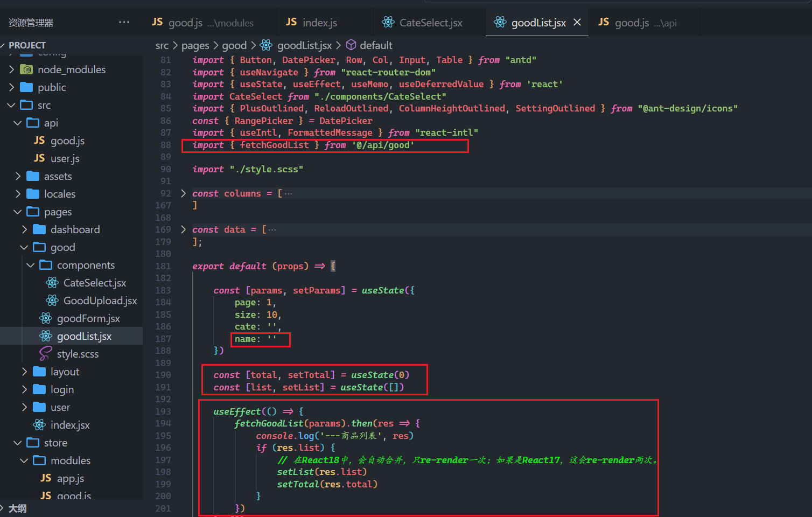Click the dashboard folder icon
This screenshot has height=517, width=812.
click(x=39, y=229)
